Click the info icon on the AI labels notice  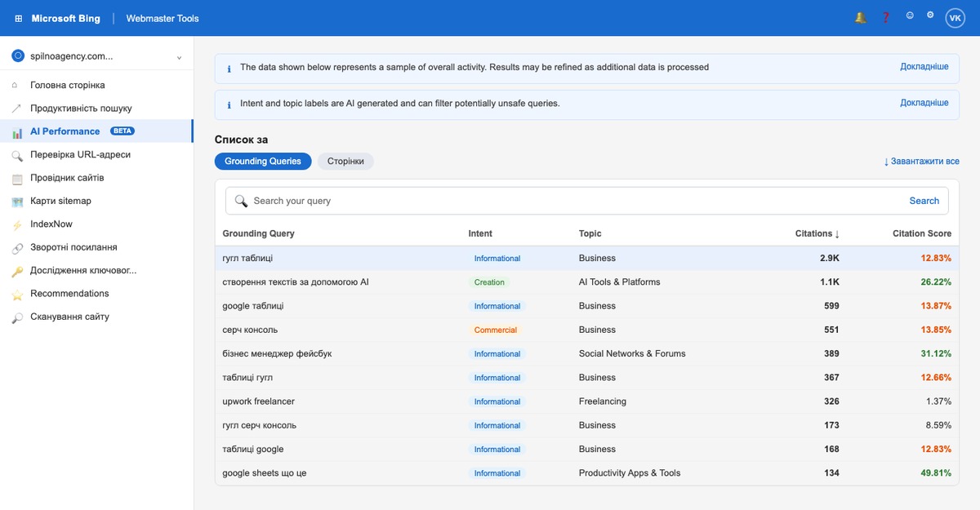pyautogui.click(x=229, y=104)
